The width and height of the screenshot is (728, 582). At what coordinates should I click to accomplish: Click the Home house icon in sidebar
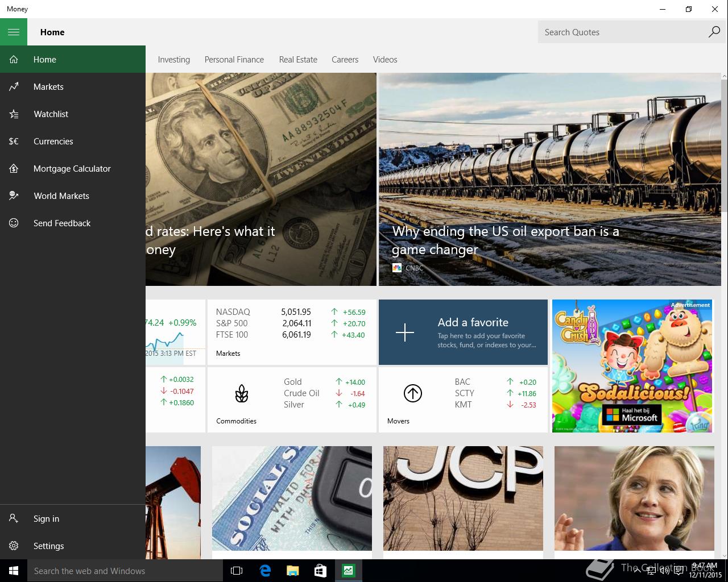coord(14,59)
